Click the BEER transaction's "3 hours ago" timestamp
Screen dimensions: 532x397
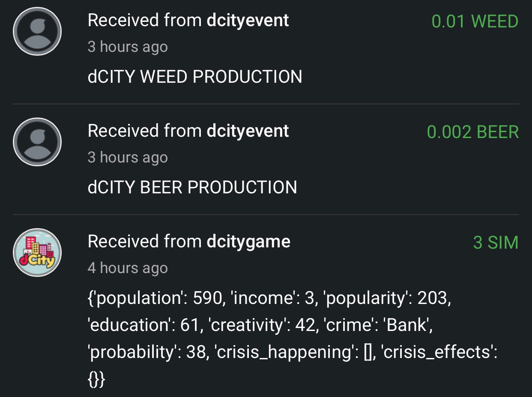[x=128, y=157]
